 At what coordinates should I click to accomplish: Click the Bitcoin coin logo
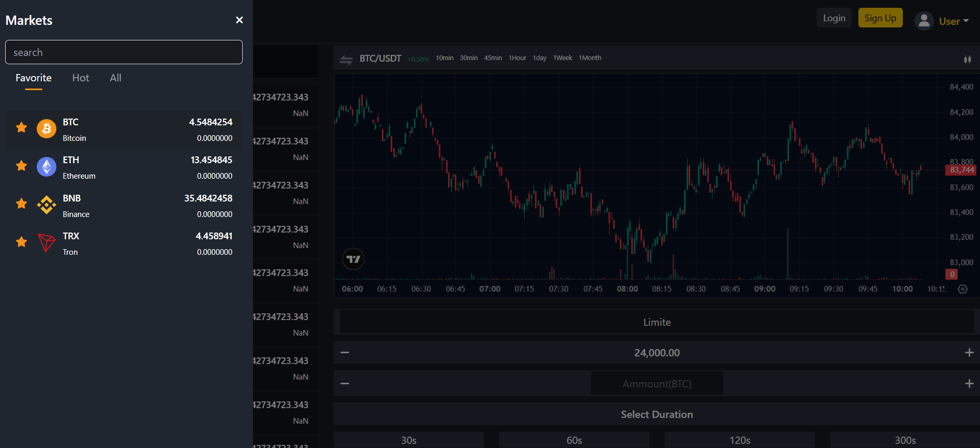click(47, 128)
